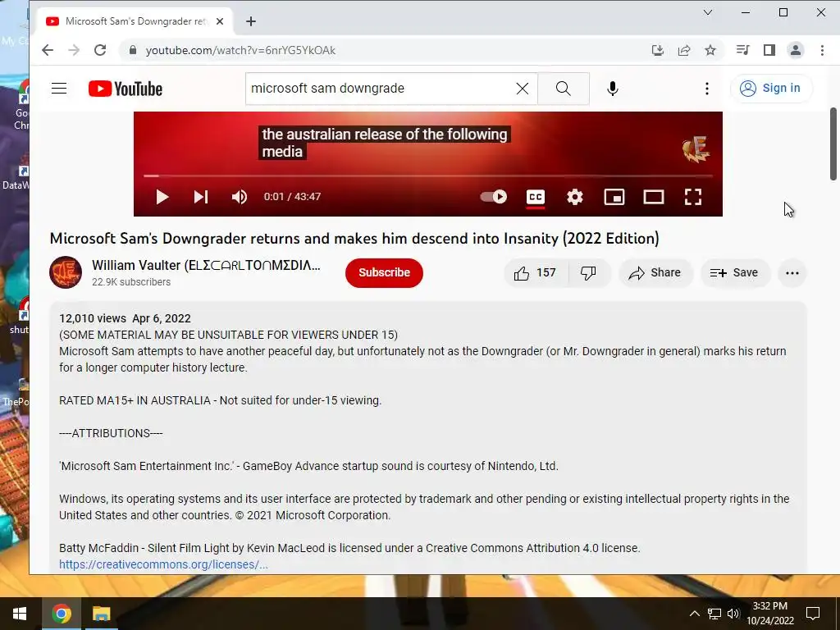Play the video
Screen dimensions: 840x630
pos(162,197)
